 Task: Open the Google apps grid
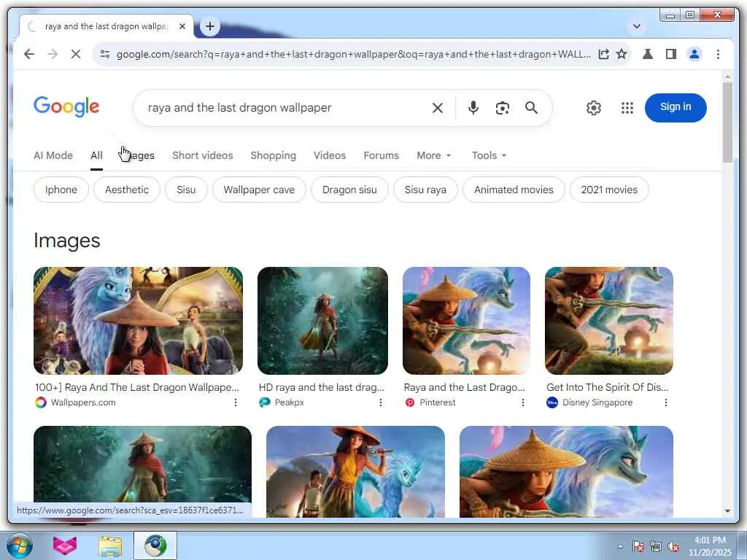627,108
